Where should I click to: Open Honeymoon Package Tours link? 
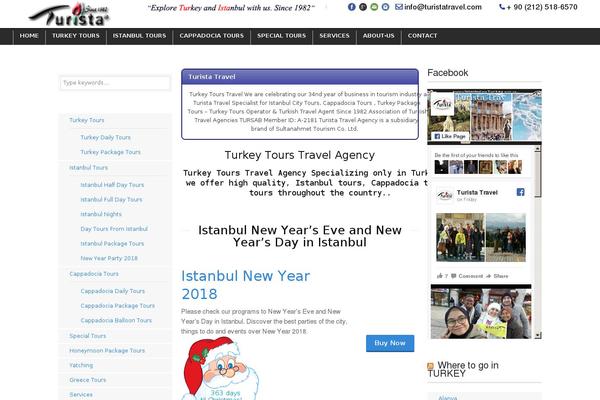tap(107, 351)
